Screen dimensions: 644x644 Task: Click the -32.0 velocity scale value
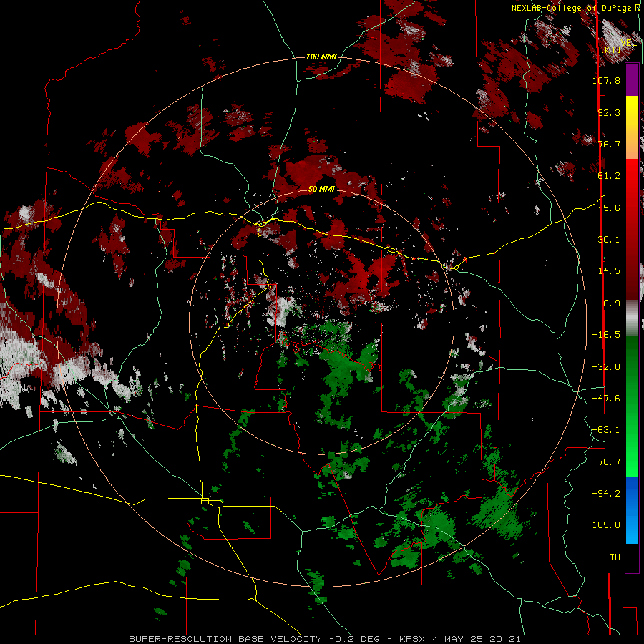click(606, 367)
